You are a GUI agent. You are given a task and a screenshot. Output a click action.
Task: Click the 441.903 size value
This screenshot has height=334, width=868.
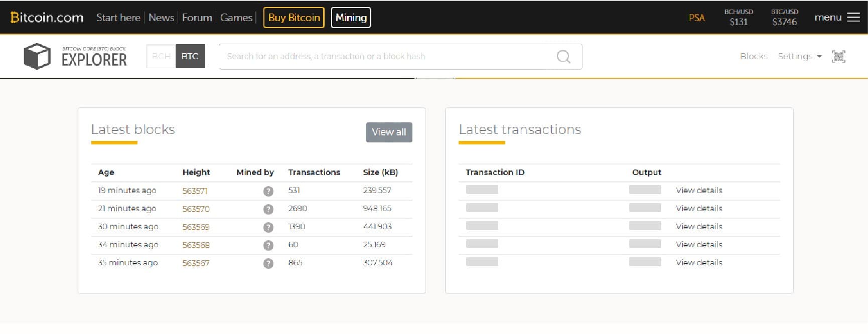pos(377,227)
